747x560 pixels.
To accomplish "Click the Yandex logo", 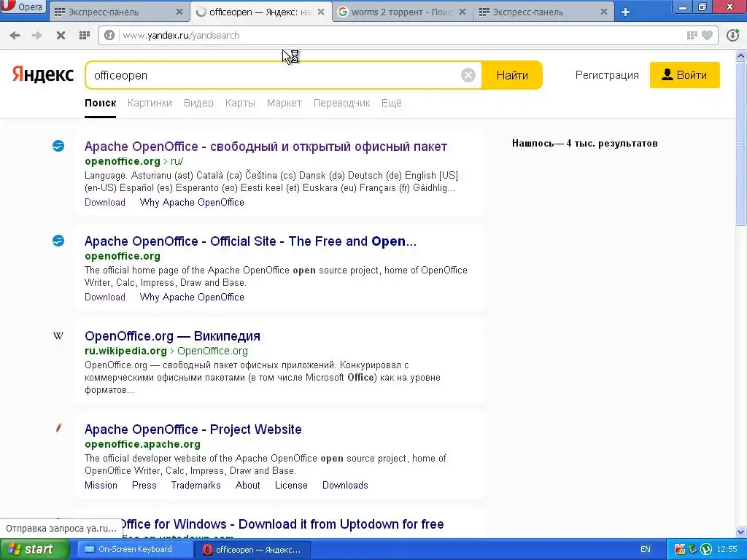I will coord(43,75).
